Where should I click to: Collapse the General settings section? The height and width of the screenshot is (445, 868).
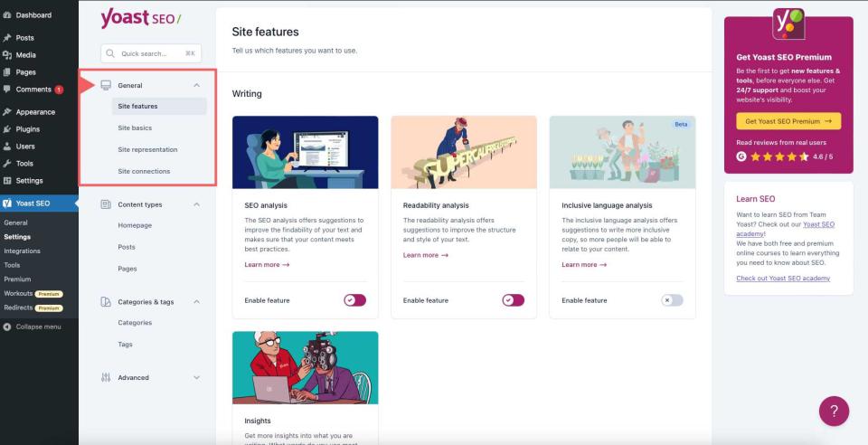197,85
